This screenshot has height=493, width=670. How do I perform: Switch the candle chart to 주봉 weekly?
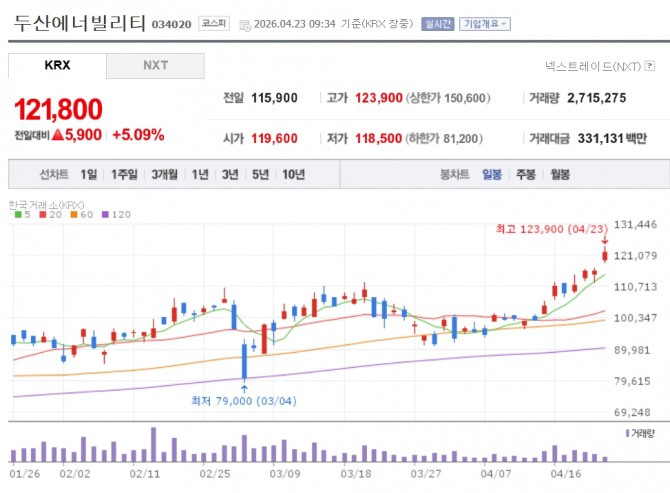click(526, 174)
